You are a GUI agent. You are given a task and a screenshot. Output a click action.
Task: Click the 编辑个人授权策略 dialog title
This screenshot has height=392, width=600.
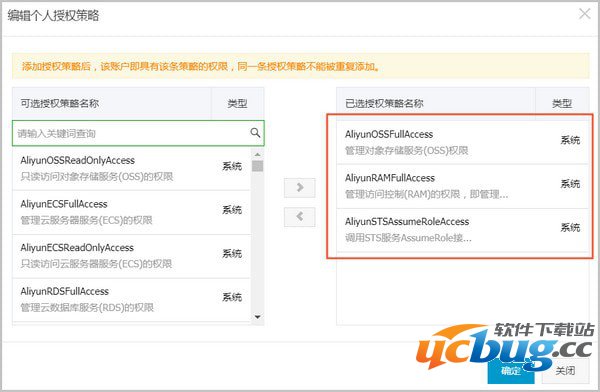coord(53,16)
